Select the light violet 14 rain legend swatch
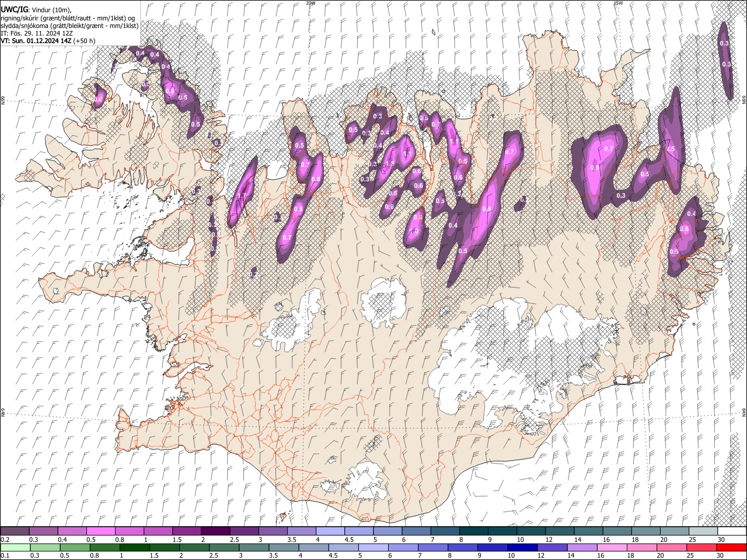The width and height of the screenshot is (747, 560). (582, 547)
